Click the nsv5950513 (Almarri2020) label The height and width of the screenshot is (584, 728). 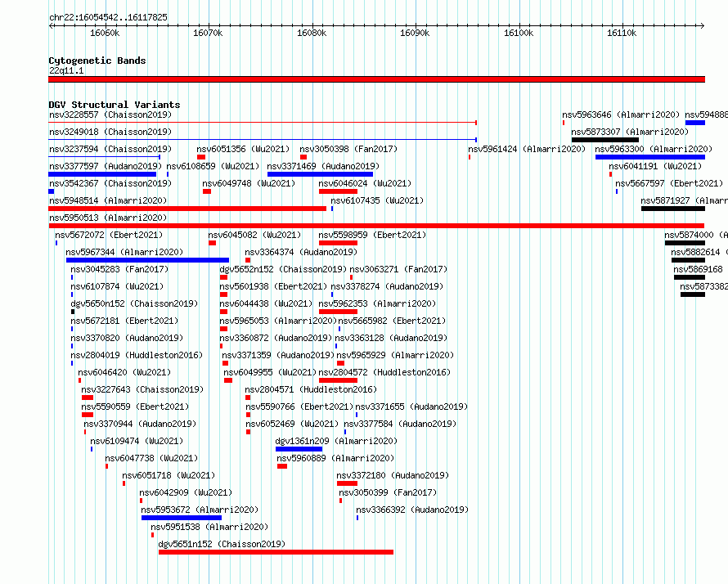(108, 218)
